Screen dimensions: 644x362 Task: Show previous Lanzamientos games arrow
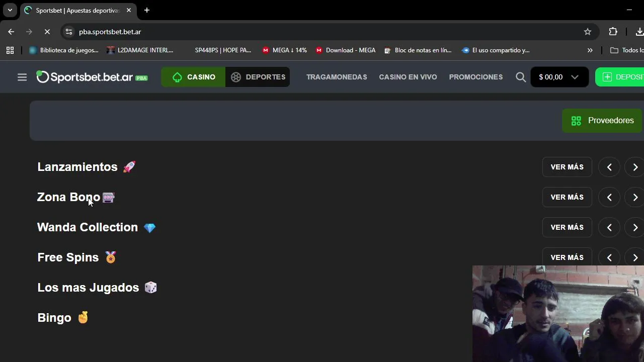(x=609, y=167)
